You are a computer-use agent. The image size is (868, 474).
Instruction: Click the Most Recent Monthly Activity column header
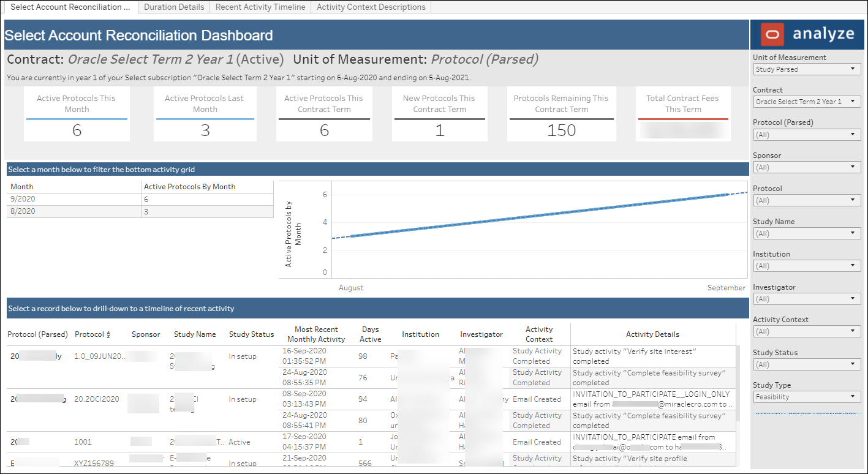(316, 334)
